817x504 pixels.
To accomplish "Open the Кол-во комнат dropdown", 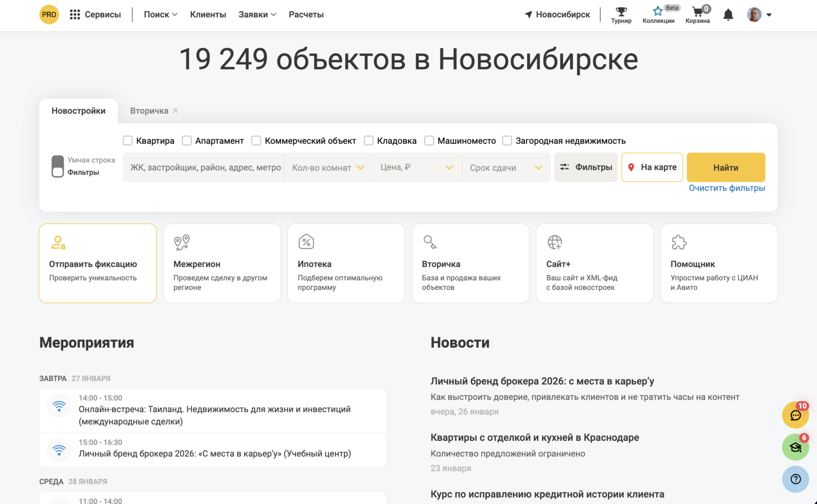I will pos(328,167).
